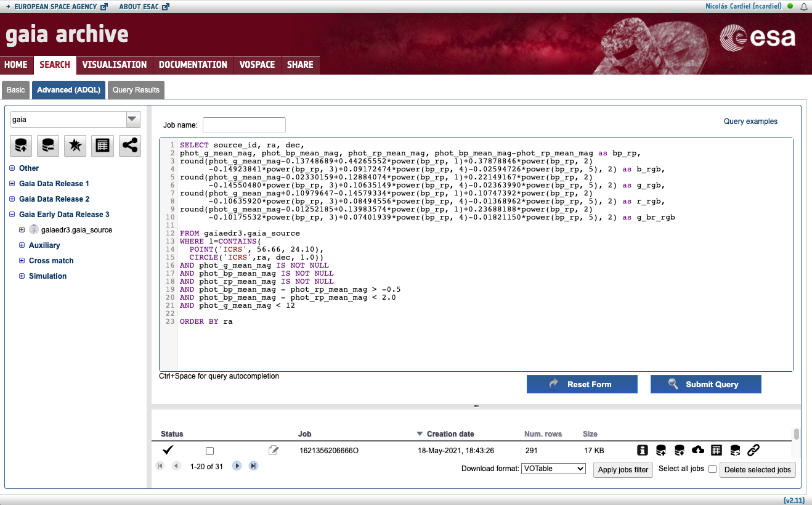812x505 pixels.
Task: Click the share tables icon in sidebar
Action: coord(129,145)
